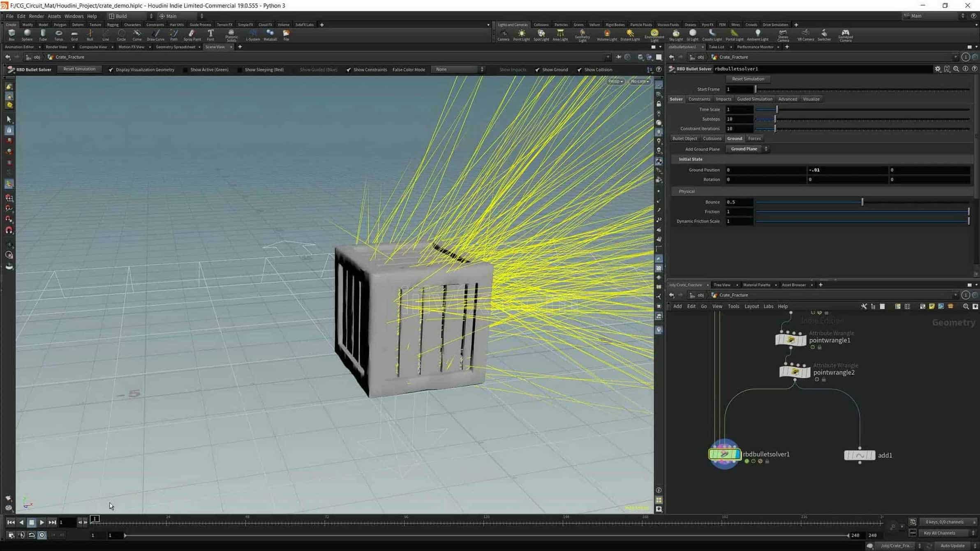
Task: Click the rbdbulletsolver1 node icon
Action: pos(724,454)
